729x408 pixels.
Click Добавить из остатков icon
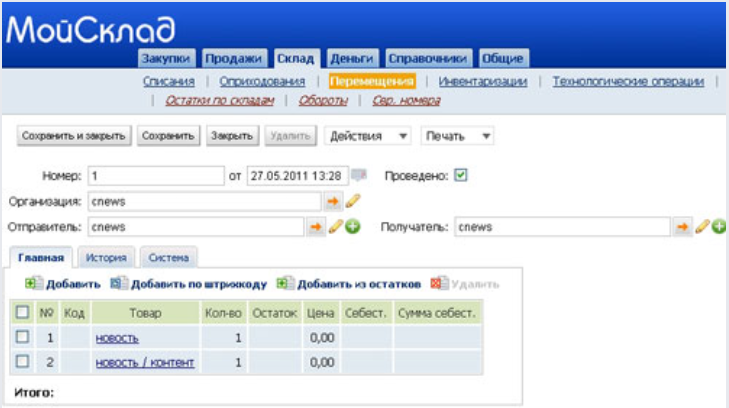[285, 283]
